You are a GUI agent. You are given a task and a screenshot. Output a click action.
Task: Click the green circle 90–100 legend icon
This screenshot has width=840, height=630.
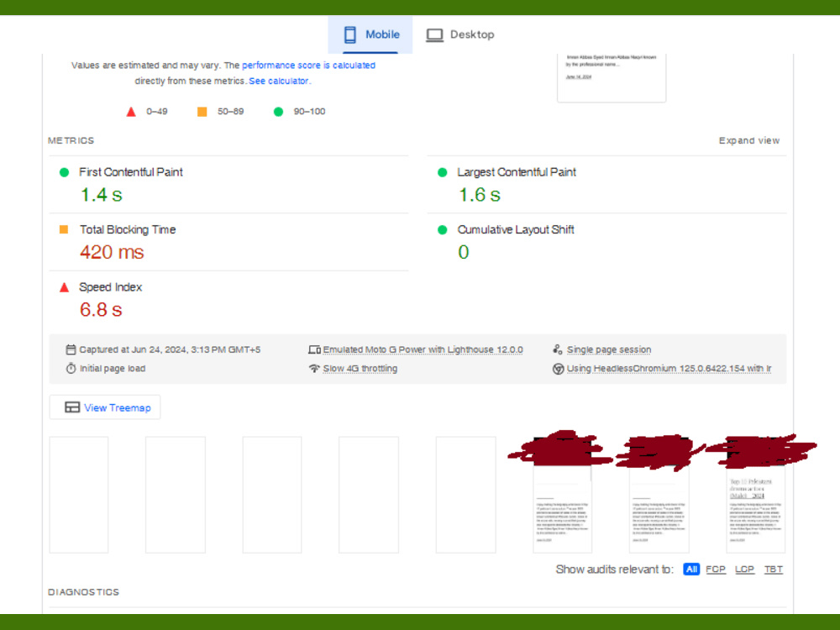[x=278, y=112]
